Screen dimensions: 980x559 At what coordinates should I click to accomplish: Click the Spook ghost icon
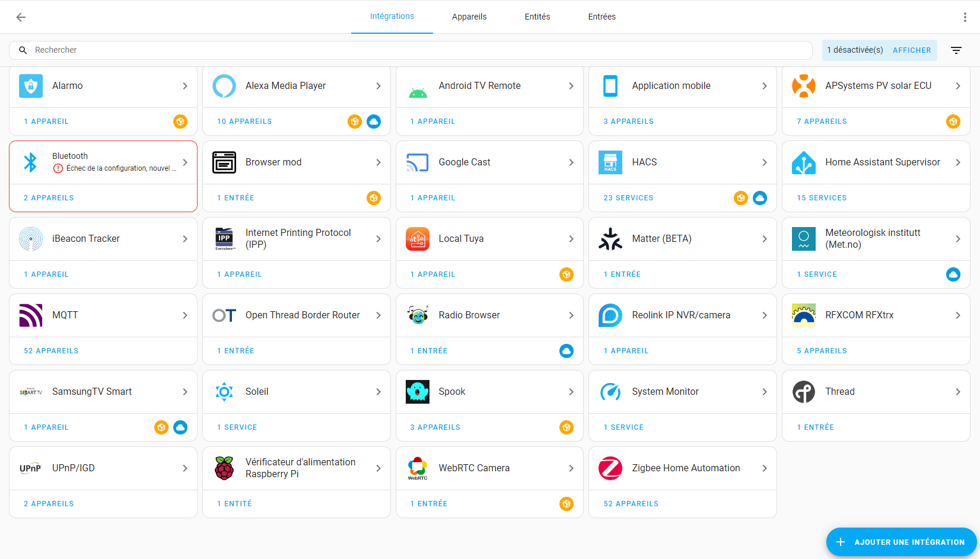[418, 392]
